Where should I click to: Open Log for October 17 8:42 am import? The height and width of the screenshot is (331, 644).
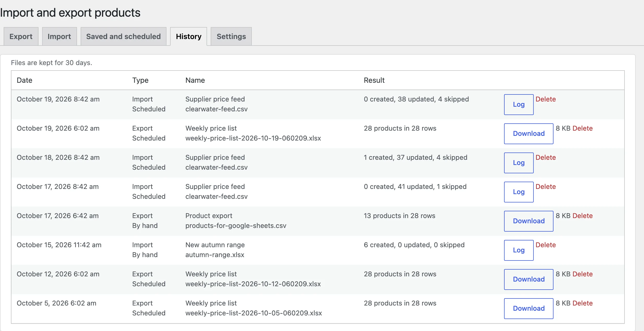pyautogui.click(x=519, y=192)
